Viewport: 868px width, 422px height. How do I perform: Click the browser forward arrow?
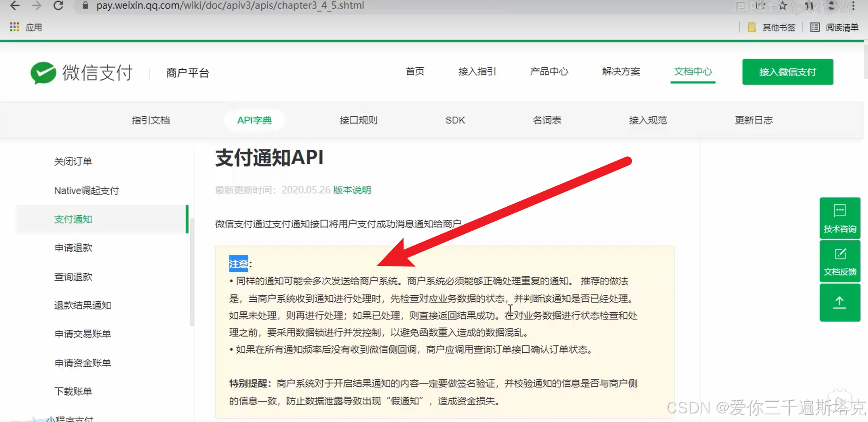pyautogui.click(x=37, y=6)
